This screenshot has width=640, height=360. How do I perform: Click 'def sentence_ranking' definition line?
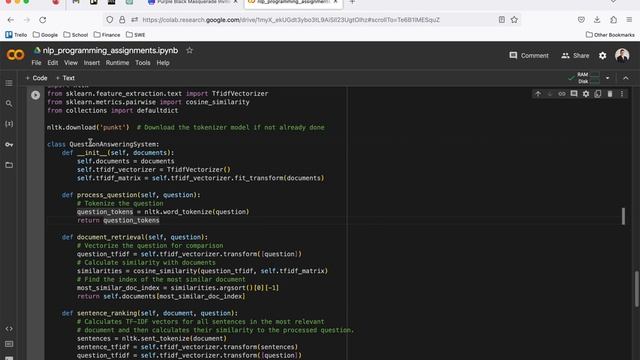pos(150,313)
